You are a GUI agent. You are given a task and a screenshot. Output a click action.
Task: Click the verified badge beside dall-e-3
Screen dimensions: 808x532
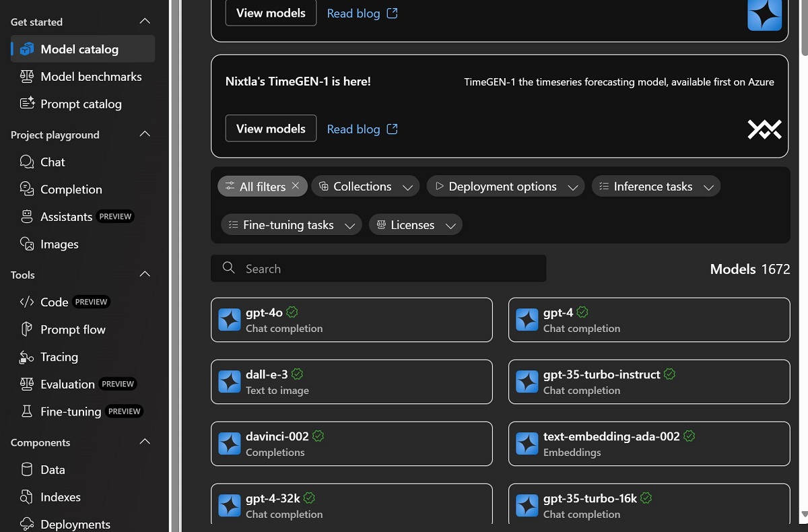(x=297, y=374)
